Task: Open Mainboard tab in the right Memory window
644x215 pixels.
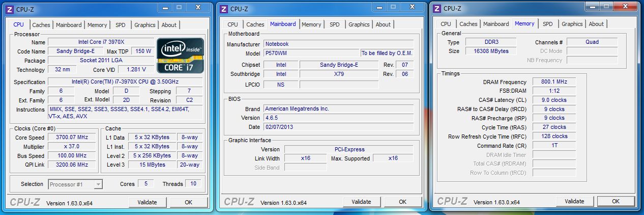Action: coord(496,24)
